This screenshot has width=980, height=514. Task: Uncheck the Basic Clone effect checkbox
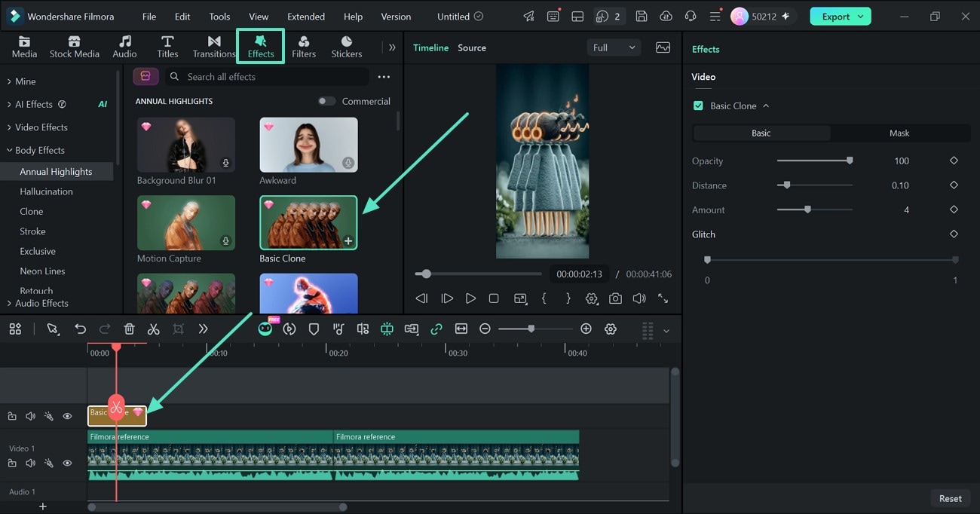(698, 106)
